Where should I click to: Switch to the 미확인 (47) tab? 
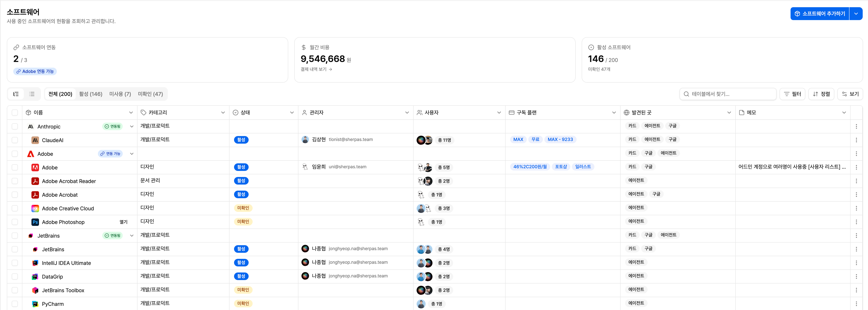click(150, 94)
